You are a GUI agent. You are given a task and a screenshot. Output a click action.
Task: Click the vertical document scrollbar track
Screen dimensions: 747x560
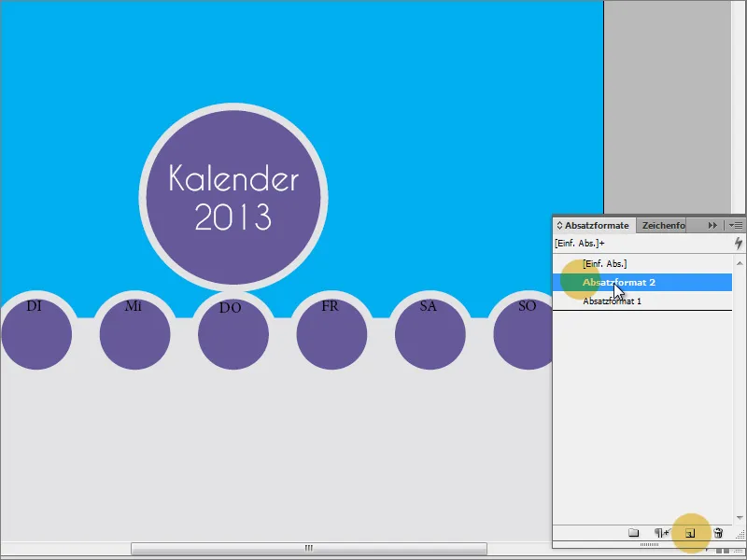point(739,107)
